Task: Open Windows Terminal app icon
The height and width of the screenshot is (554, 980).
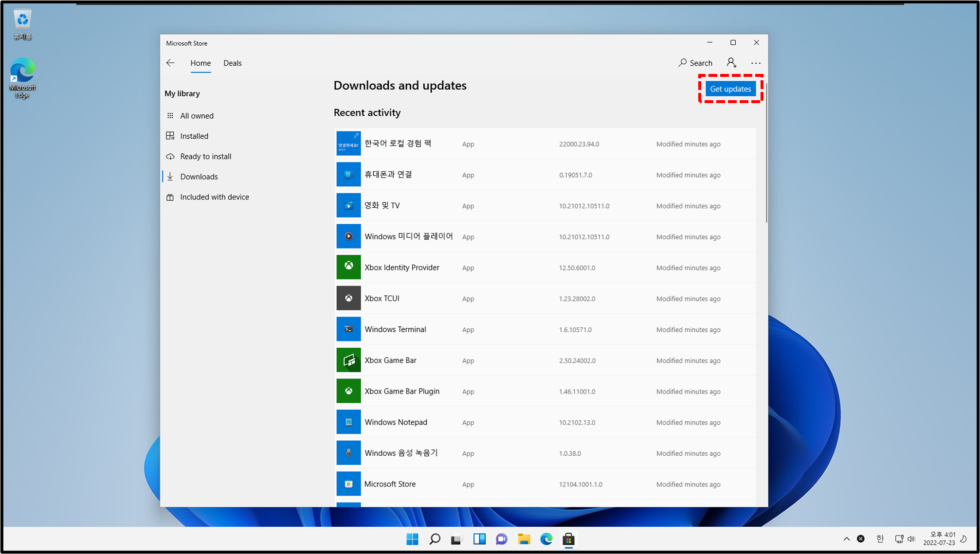Action: coord(348,329)
